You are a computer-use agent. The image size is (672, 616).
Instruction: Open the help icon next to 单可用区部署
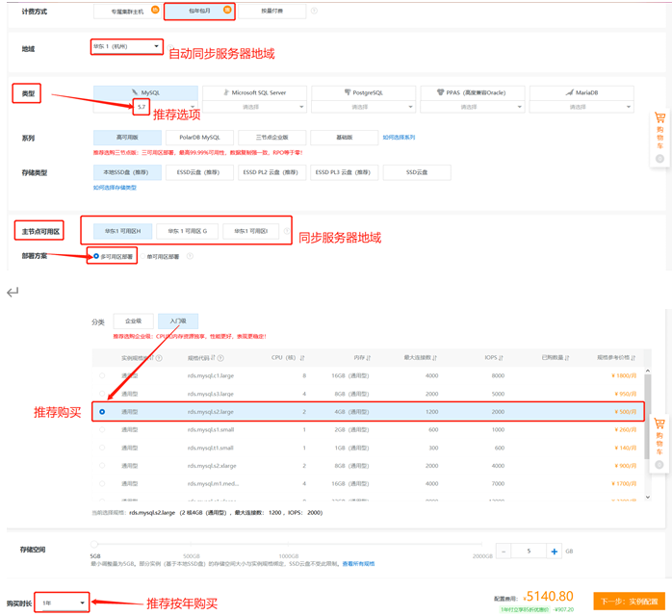coord(190,256)
